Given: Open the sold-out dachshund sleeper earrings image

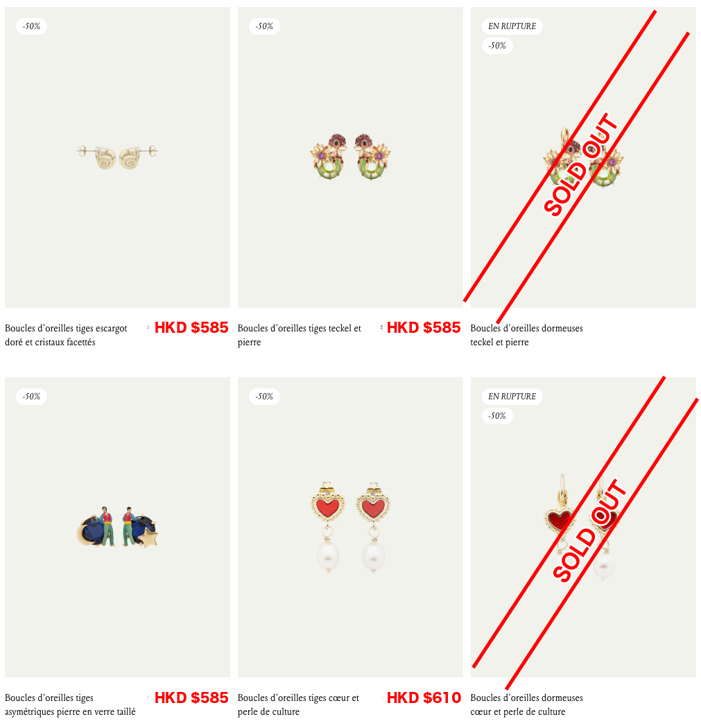Looking at the screenshot, I should click(x=583, y=157).
